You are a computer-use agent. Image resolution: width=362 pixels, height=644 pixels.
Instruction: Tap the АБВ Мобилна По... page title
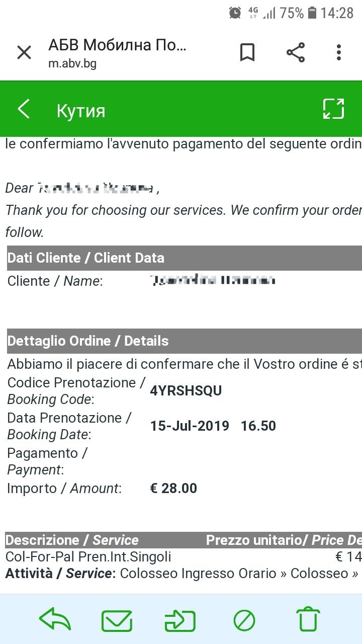(117, 45)
